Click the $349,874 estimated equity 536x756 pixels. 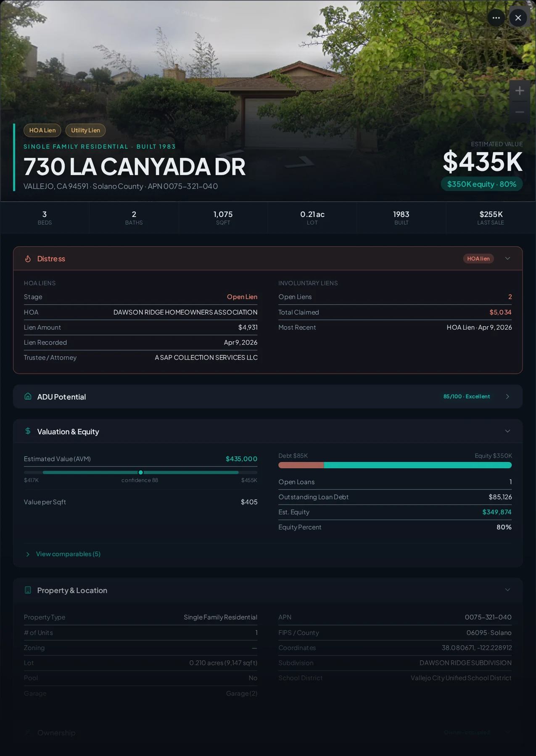click(497, 512)
